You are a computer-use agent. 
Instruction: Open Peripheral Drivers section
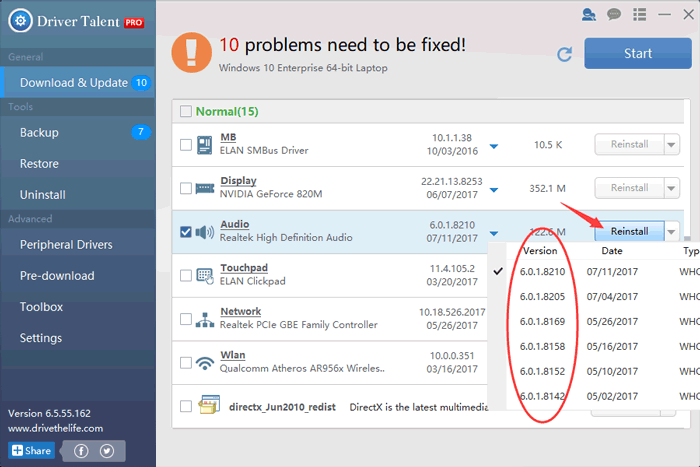78,245
